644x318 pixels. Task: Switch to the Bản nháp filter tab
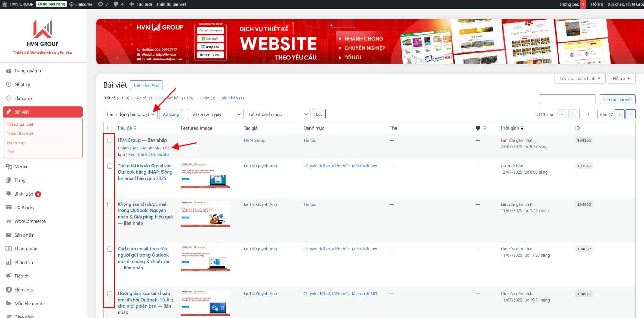(229, 98)
